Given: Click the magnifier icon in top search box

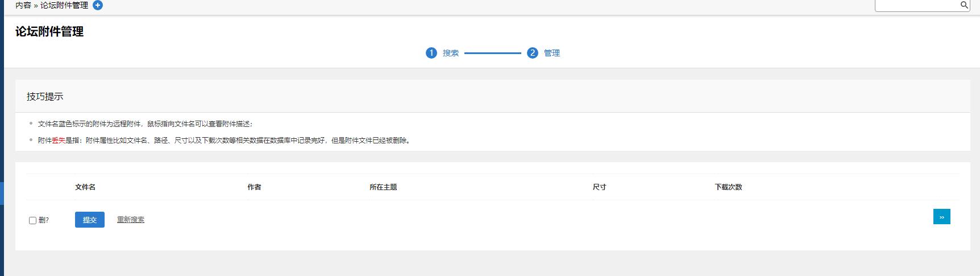Looking at the screenshot, I should click(x=964, y=5).
